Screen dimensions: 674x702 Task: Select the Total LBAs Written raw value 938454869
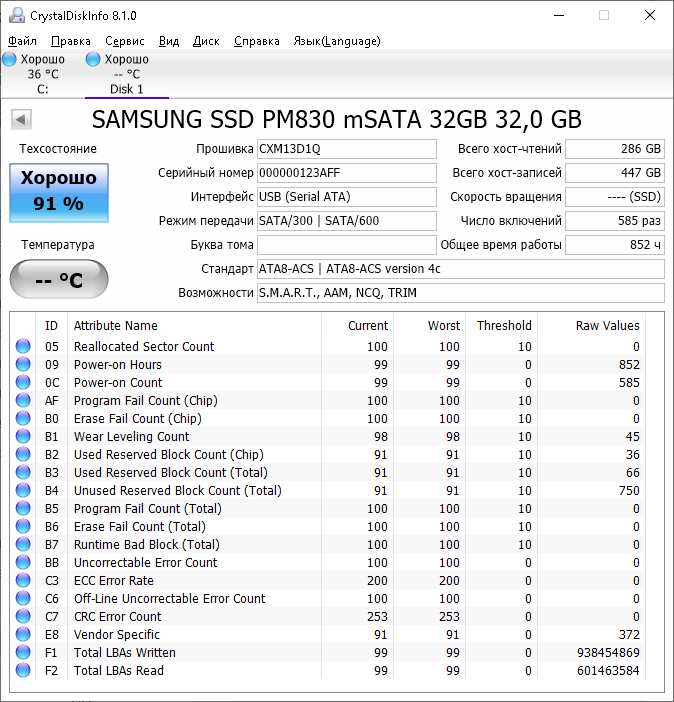(608, 653)
